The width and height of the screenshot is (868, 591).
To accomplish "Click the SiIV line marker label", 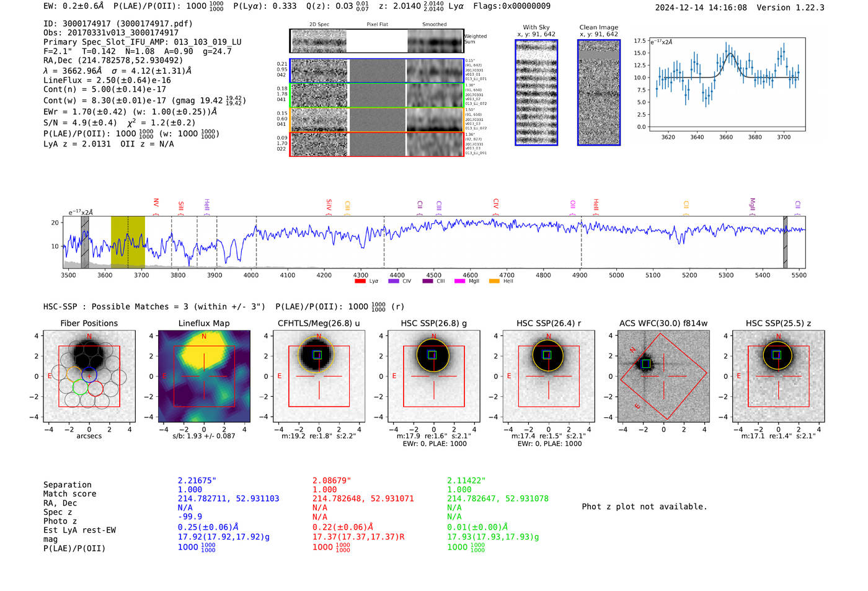I will (x=329, y=205).
